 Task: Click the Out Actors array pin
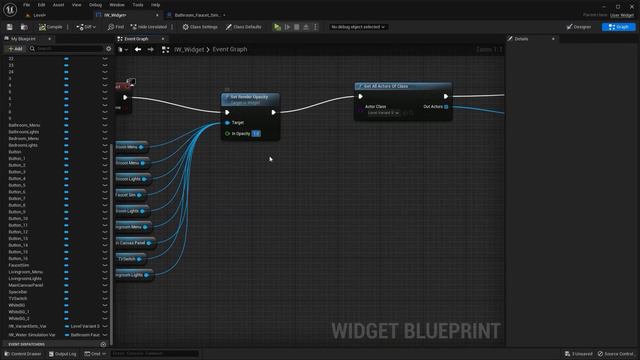coord(446,107)
